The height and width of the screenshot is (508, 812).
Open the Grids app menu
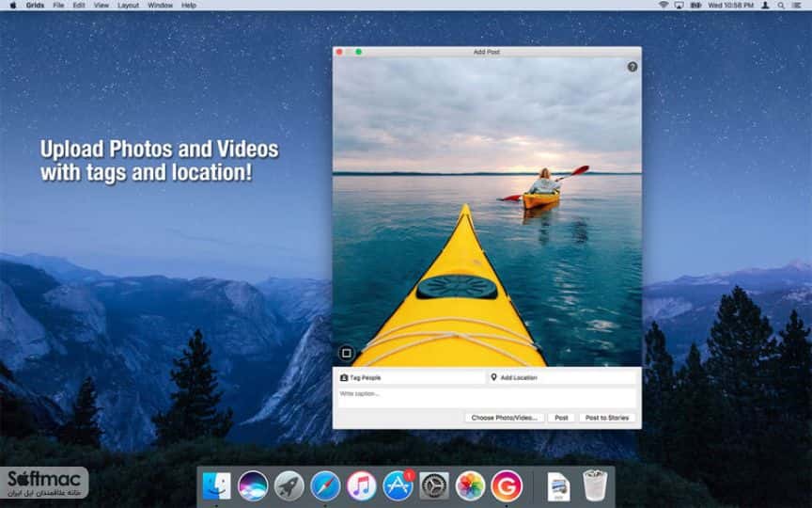click(x=35, y=6)
